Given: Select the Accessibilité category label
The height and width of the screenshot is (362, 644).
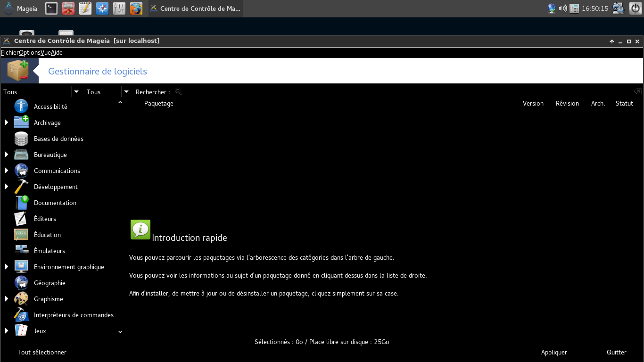Looking at the screenshot, I should pos(50,107).
